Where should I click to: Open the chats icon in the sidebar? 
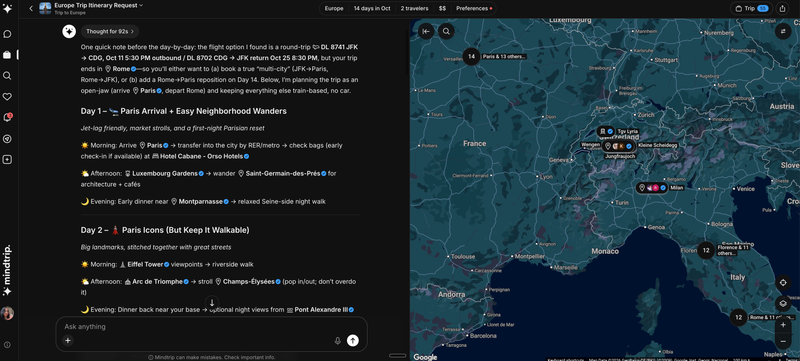pyautogui.click(x=7, y=34)
